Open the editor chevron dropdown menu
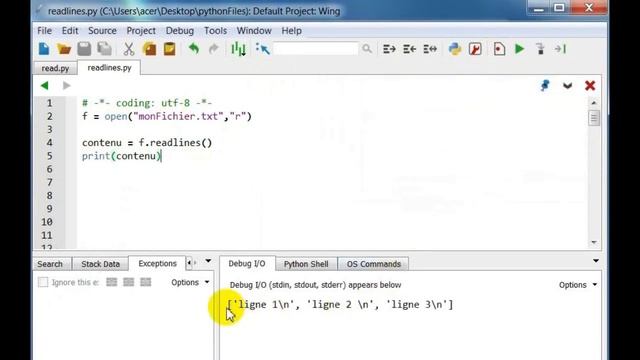 567,86
